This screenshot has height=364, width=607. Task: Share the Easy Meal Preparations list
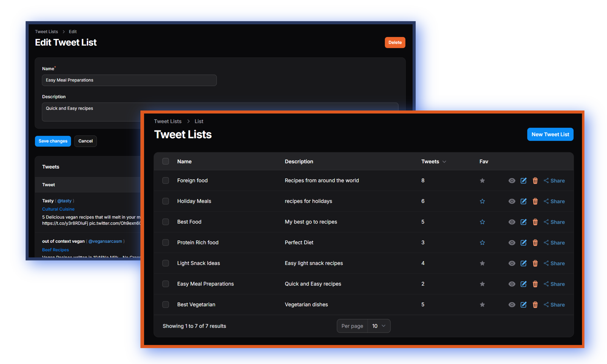(x=554, y=284)
